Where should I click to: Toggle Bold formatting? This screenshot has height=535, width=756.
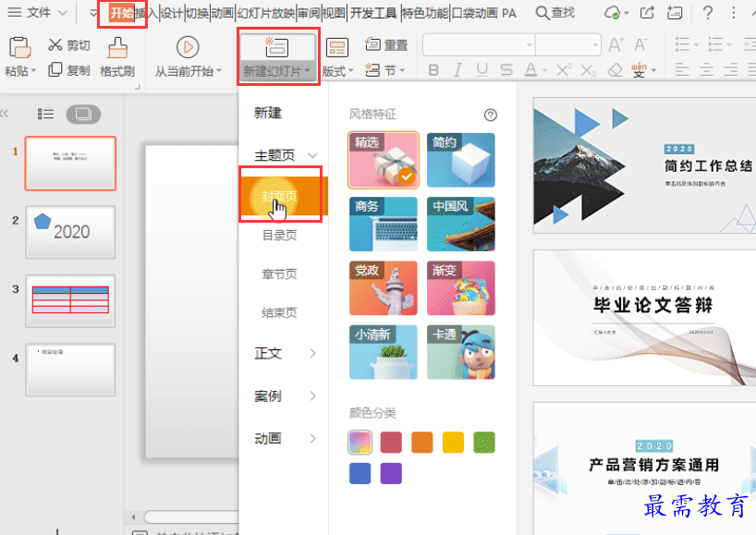433,70
